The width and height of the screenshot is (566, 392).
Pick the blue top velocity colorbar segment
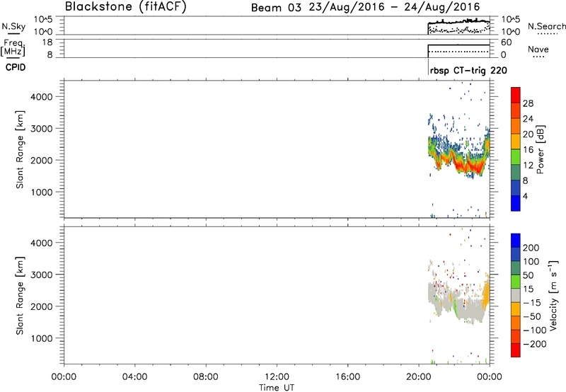[516, 241]
